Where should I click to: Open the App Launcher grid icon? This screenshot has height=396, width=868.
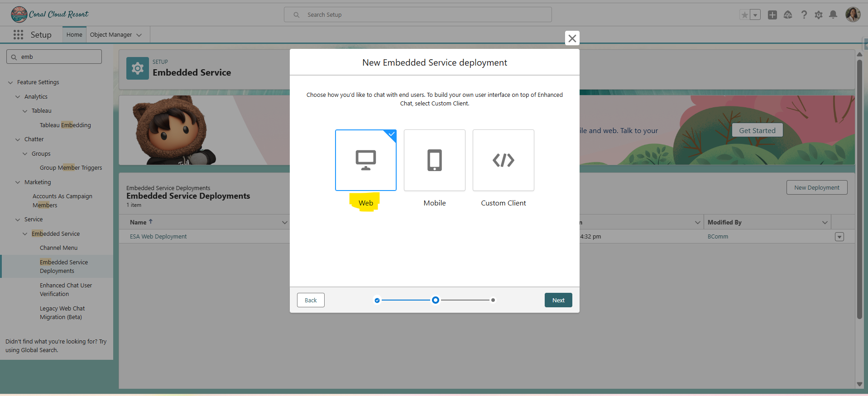(18, 35)
